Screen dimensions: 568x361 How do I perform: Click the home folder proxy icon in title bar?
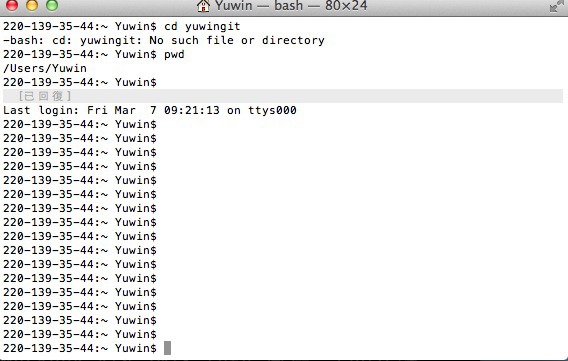pyautogui.click(x=203, y=6)
